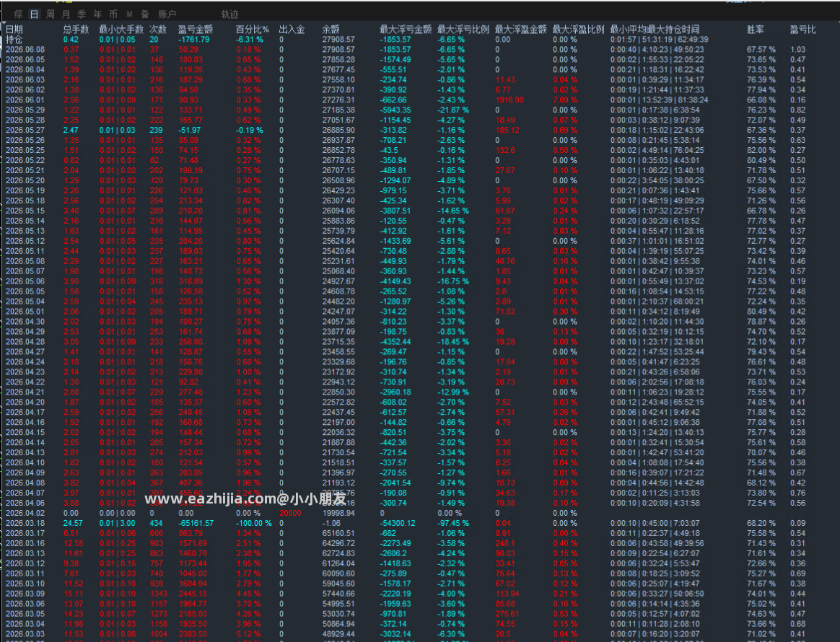This screenshot has height=642, width=840.
Task: Open the 轨迹 track tab
Action: tap(229, 14)
